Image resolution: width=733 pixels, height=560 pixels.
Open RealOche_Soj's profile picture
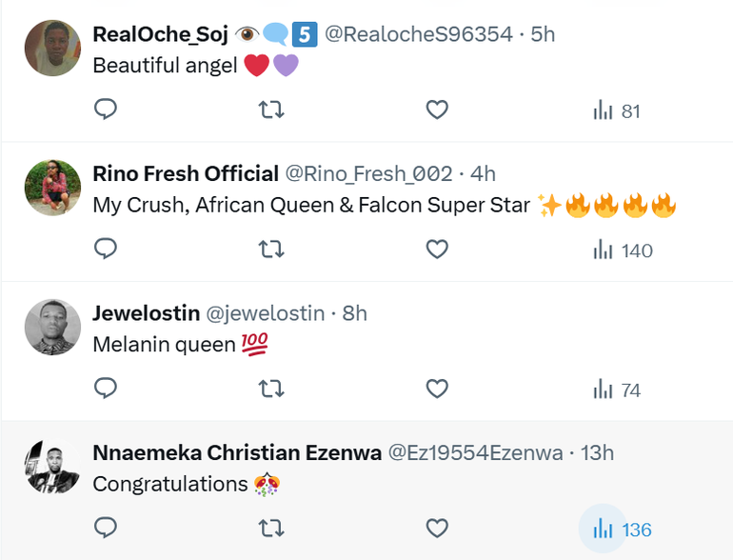(51, 48)
